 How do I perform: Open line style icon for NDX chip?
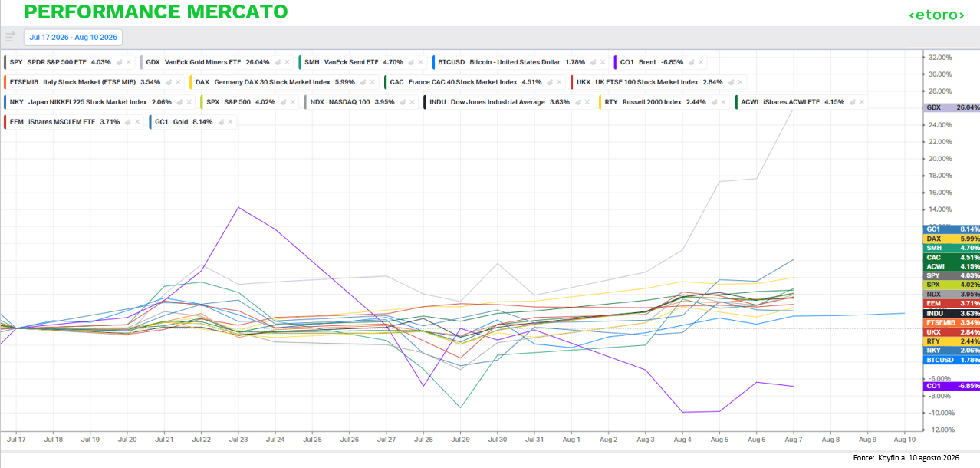(402, 102)
